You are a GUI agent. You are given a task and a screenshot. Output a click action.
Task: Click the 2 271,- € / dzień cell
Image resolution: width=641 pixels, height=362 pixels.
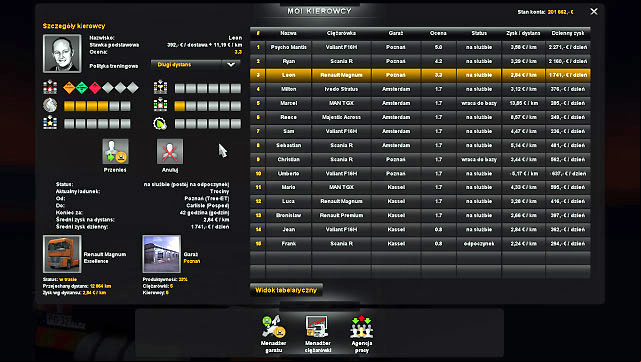(x=568, y=47)
